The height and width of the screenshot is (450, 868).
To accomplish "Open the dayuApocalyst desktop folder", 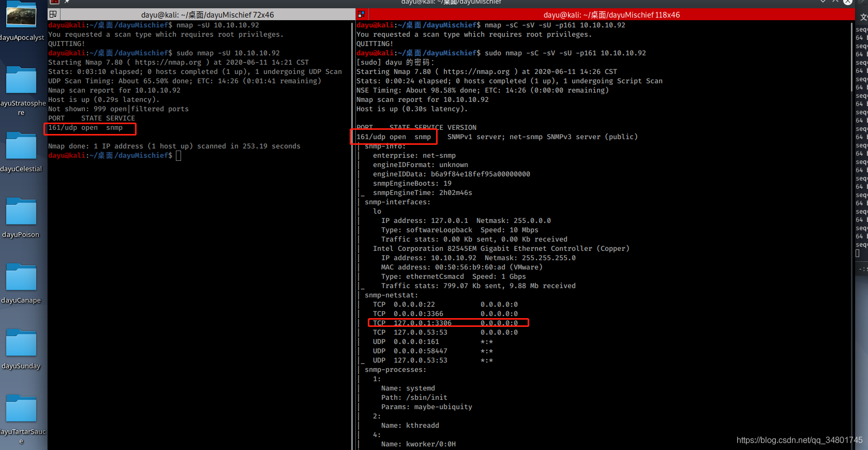I will click(x=21, y=14).
